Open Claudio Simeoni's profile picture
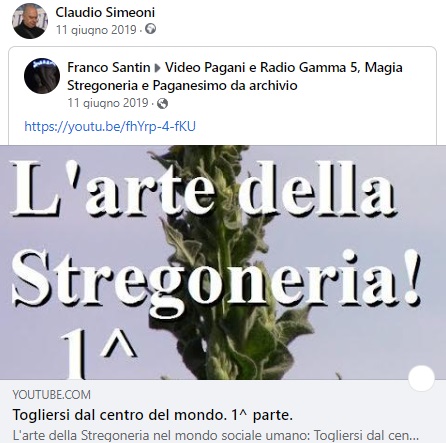The height and width of the screenshot is (443, 446). (x=30, y=21)
